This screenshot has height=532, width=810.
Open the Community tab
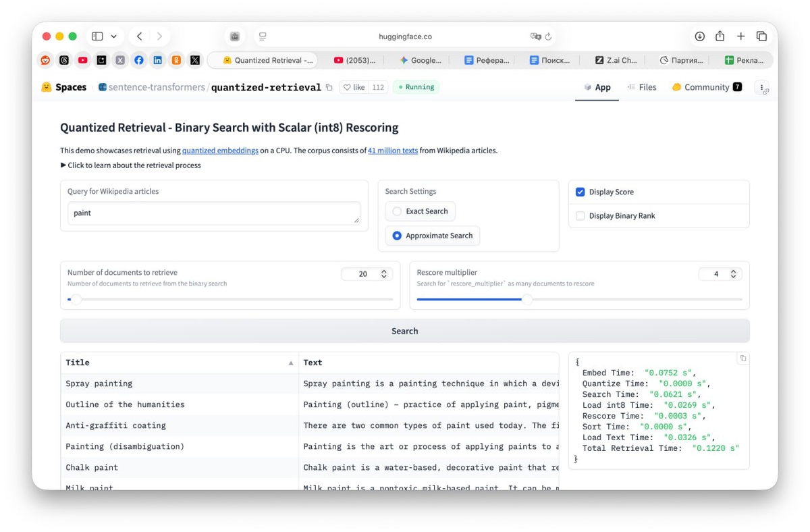click(706, 87)
